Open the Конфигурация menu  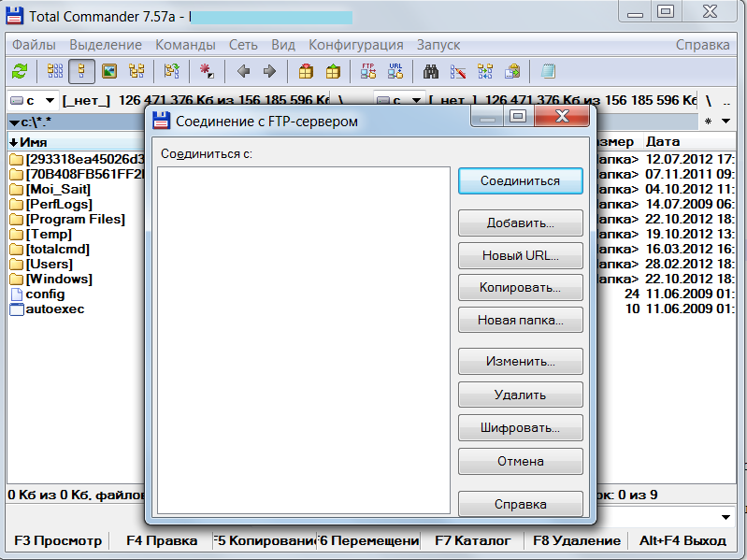tap(355, 45)
